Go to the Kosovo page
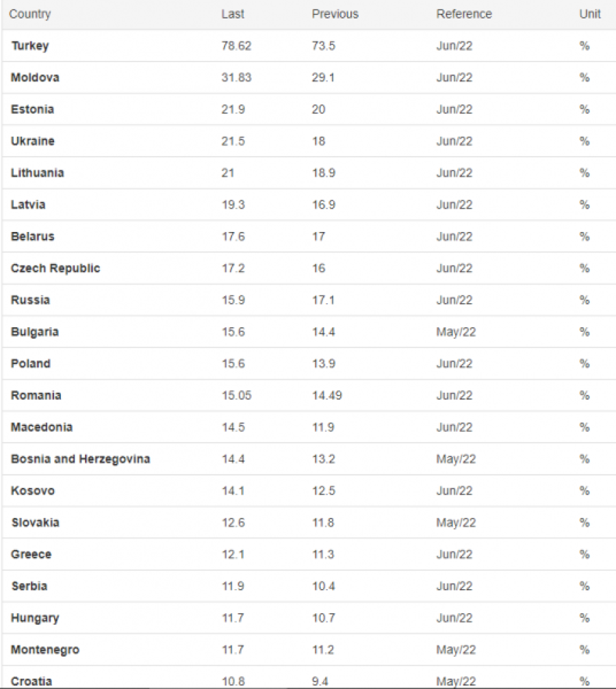Screen dimensions: 616x689 pos(33,491)
